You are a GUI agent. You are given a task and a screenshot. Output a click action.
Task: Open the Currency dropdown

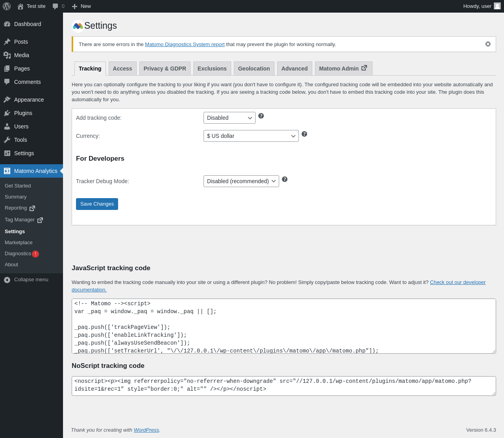(251, 136)
